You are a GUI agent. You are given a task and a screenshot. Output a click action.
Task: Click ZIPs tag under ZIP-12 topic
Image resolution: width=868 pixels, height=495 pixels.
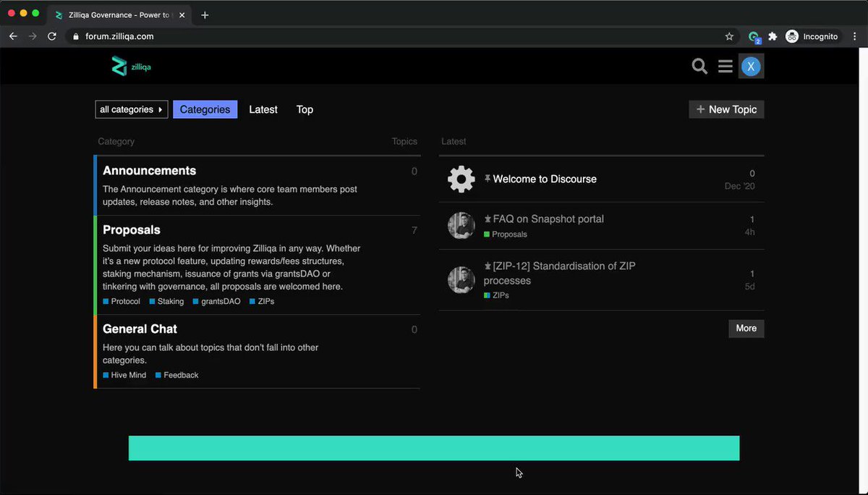click(x=497, y=295)
